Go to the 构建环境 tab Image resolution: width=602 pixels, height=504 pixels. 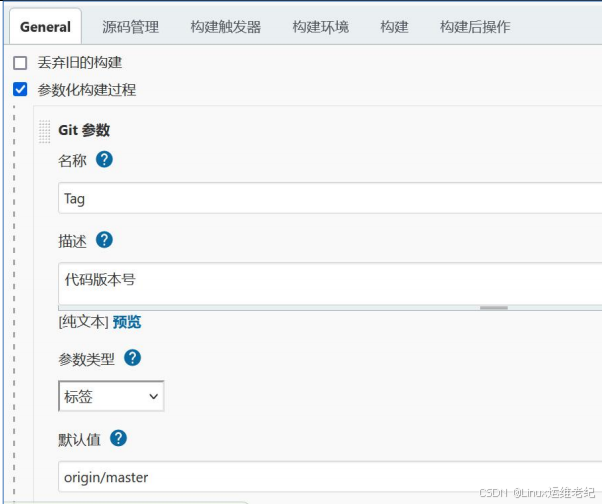pyautogui.click(x=321, y=27)
